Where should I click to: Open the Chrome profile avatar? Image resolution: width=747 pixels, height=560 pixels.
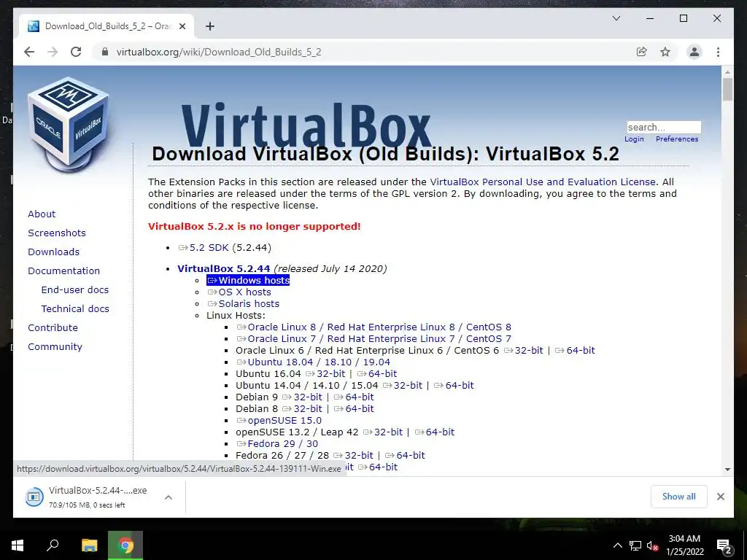[x=694, y=52]
